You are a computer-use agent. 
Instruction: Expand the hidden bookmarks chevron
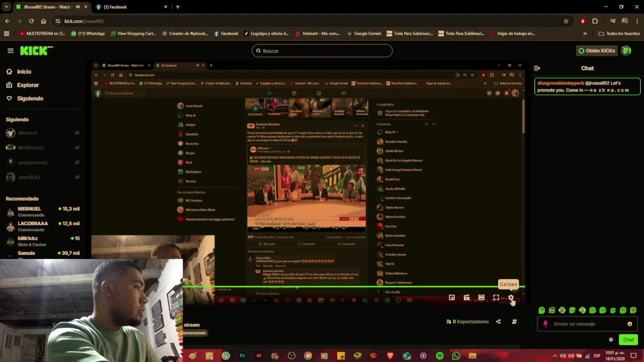[585, 34]
